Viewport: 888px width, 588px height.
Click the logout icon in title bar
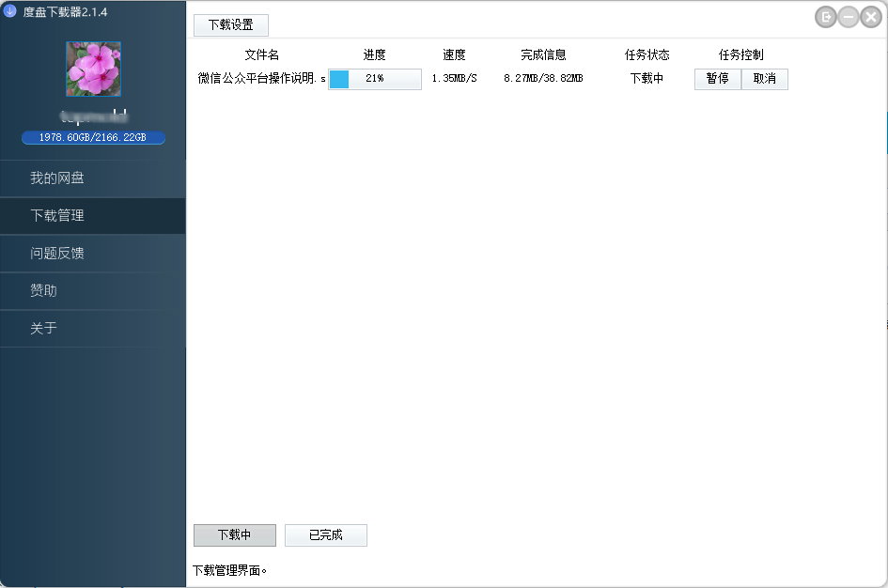click(826, 17)
